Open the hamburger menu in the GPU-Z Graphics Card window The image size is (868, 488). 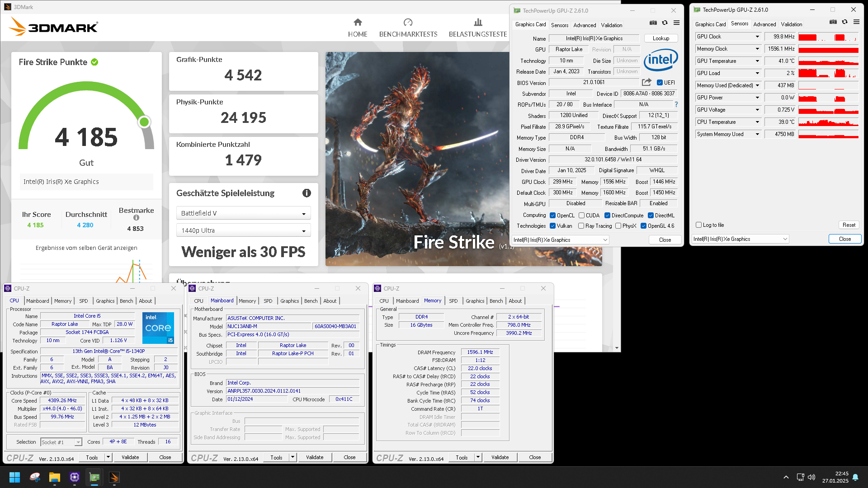pos(676,23)
